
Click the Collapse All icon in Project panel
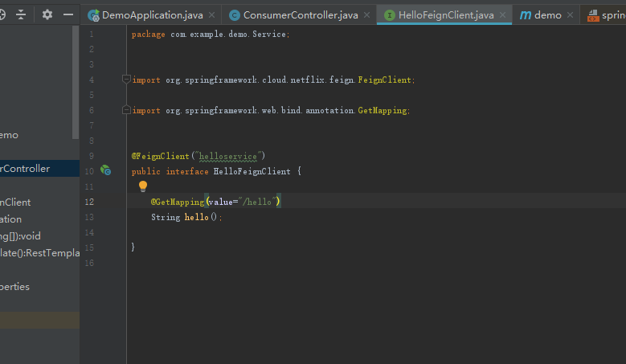pos(21,14)
